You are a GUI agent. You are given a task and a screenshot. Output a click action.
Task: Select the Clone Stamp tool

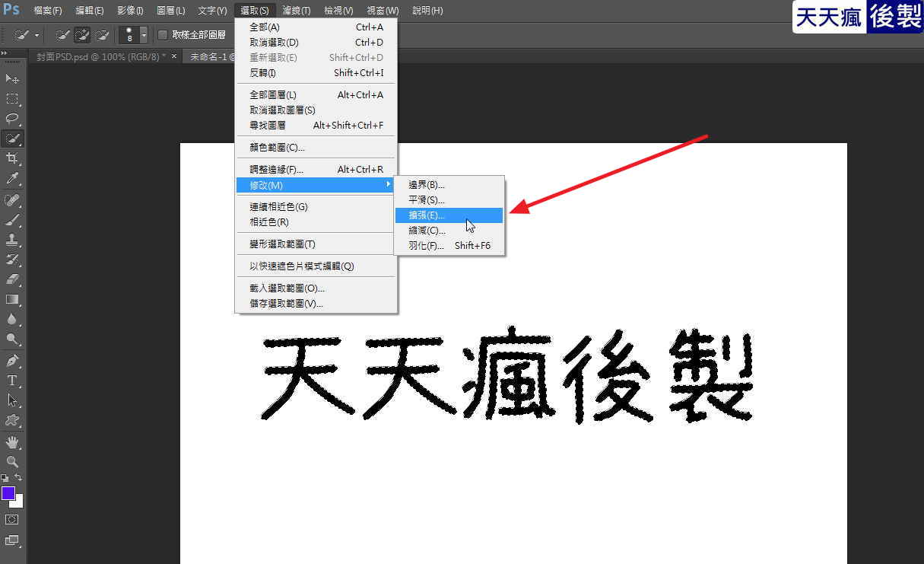click(13, 240)
